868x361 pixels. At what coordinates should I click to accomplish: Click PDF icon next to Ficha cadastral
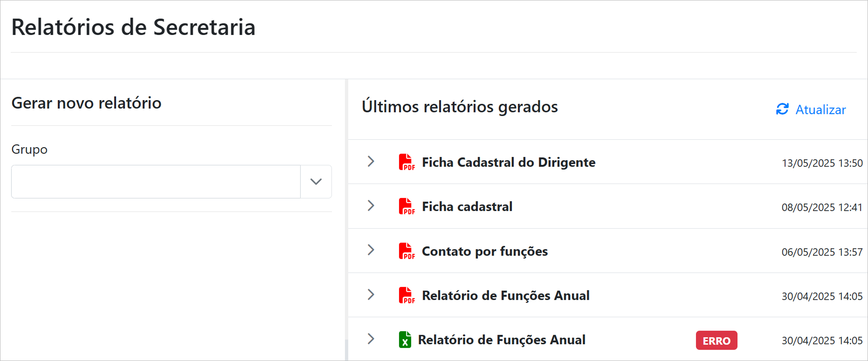tap(406, 206)
